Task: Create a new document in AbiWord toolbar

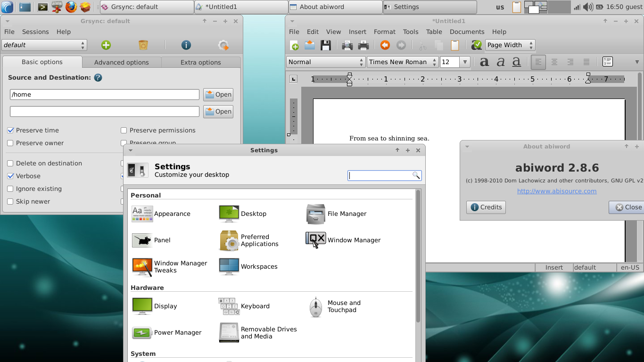Action: pos(295,45)
